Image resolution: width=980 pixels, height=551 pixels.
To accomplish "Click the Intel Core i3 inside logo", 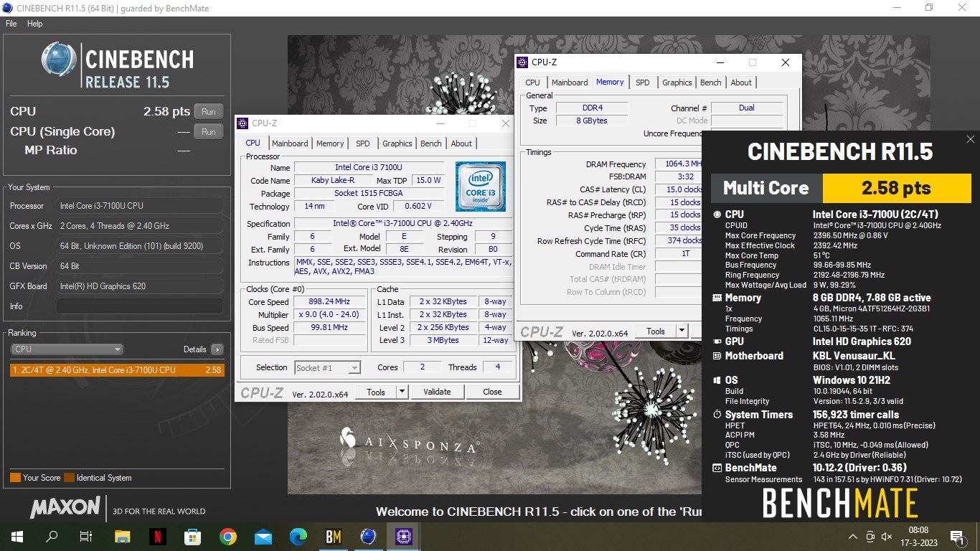I will pyautogui.click(x=481, y=187).
